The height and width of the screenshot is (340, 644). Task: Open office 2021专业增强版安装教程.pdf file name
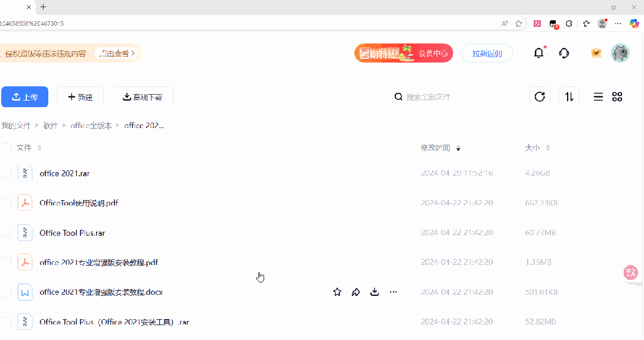coord(98,262)
